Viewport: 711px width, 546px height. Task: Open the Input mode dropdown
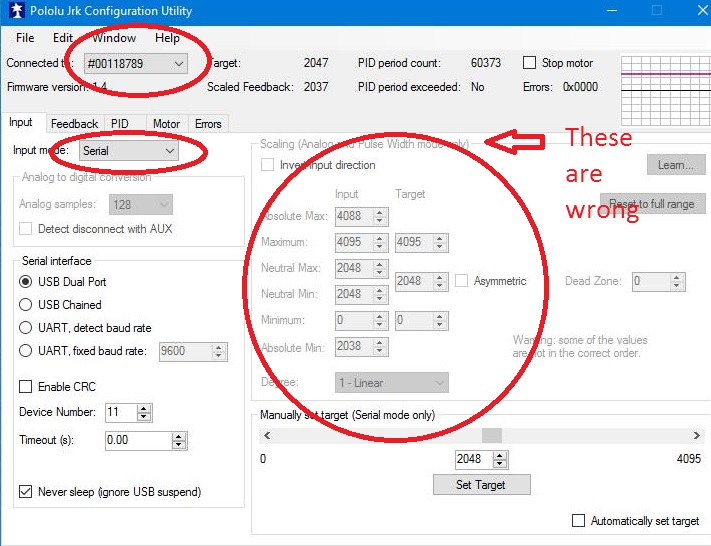129,151
